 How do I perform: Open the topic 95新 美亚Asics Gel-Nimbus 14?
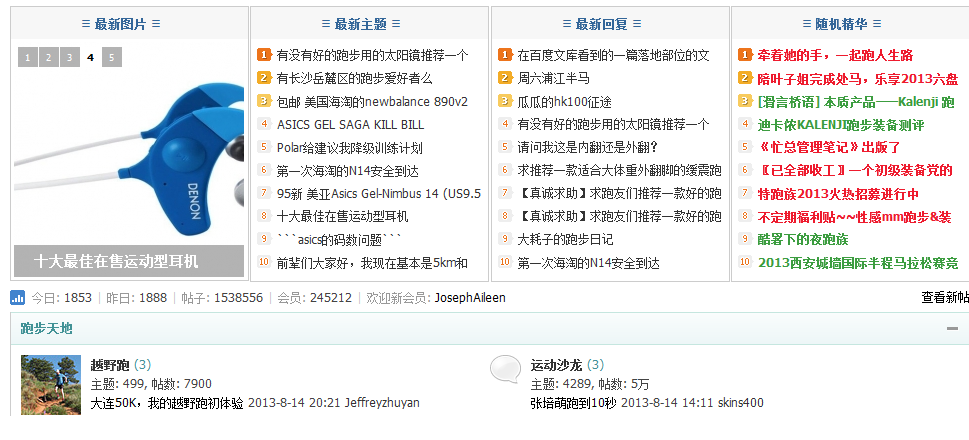click(x=379, y=193)
